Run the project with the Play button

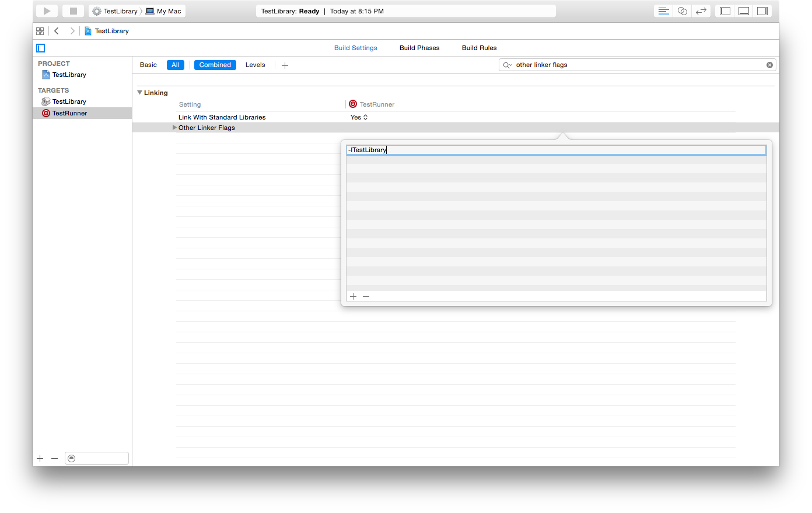(47, 11)
